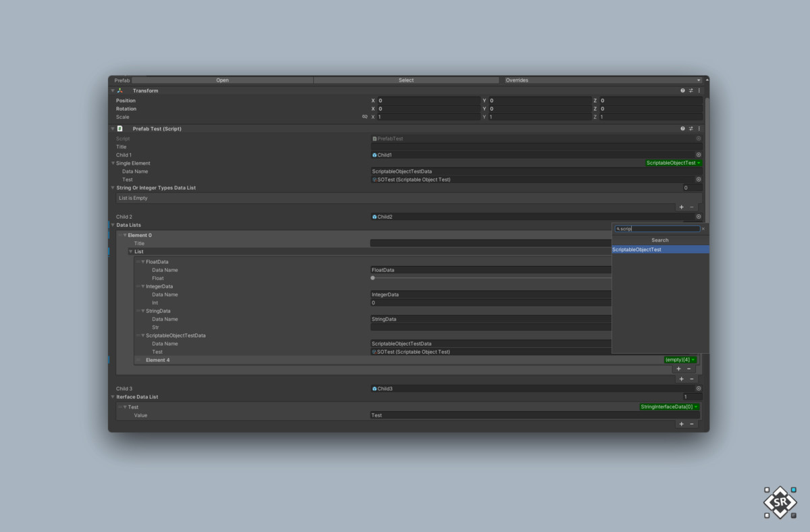Collapse the StringData entry

[143, 311]
